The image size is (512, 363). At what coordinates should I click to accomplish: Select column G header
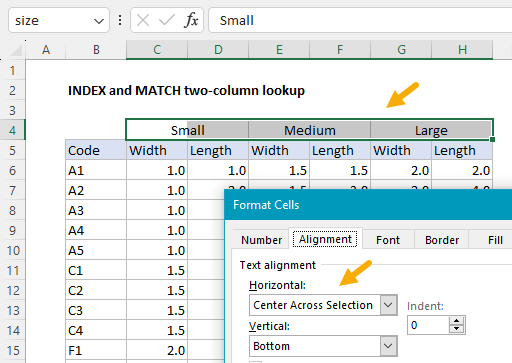(401, 50)
